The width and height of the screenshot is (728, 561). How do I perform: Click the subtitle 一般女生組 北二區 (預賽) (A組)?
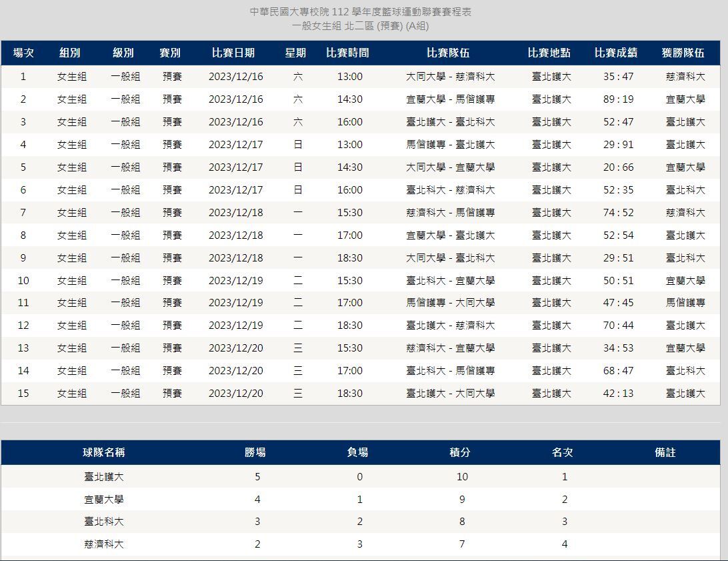point(360,26)
